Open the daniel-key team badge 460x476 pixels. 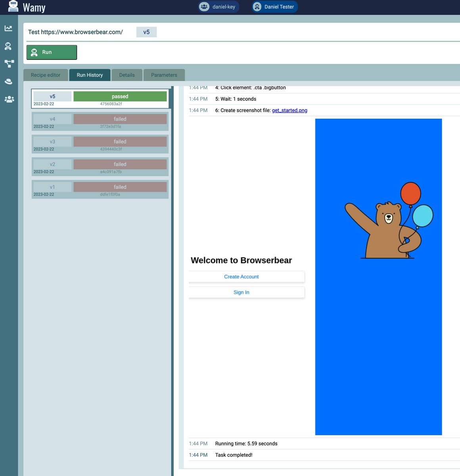pos(218,7)
